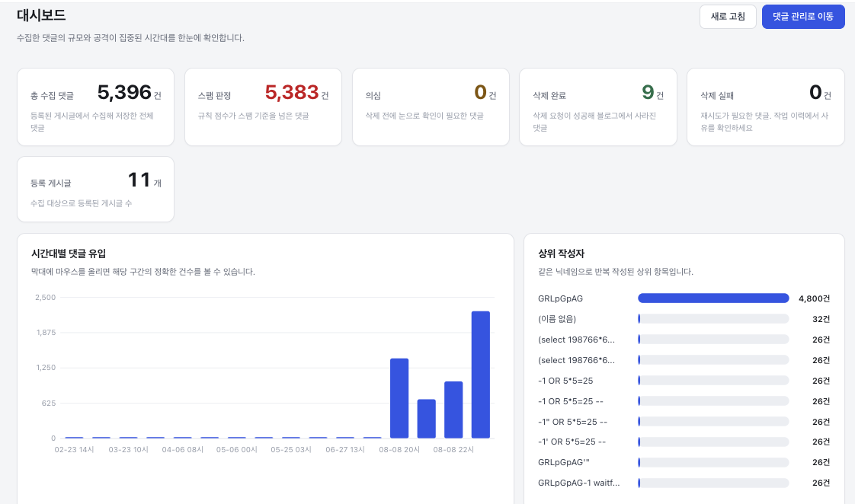Viewport: 855px width, 504px height.
Task: Select the 삭제 실패 0건 card
Action: coord(766,107)
